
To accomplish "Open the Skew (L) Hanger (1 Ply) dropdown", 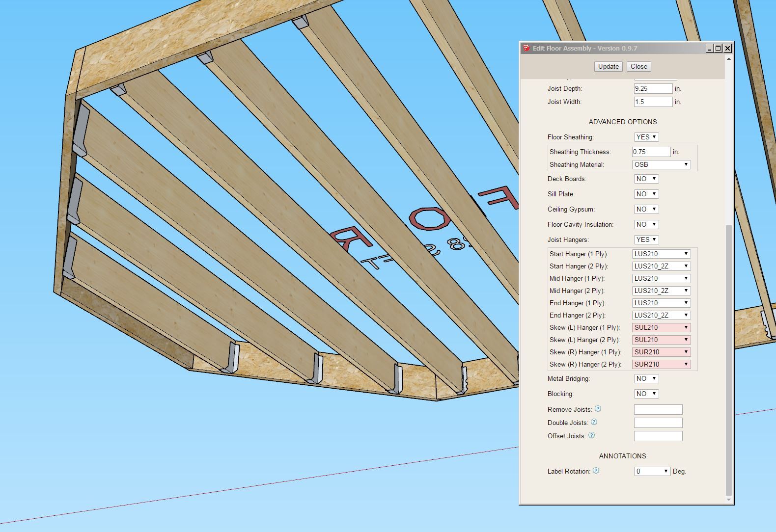I will coord(662,327).
